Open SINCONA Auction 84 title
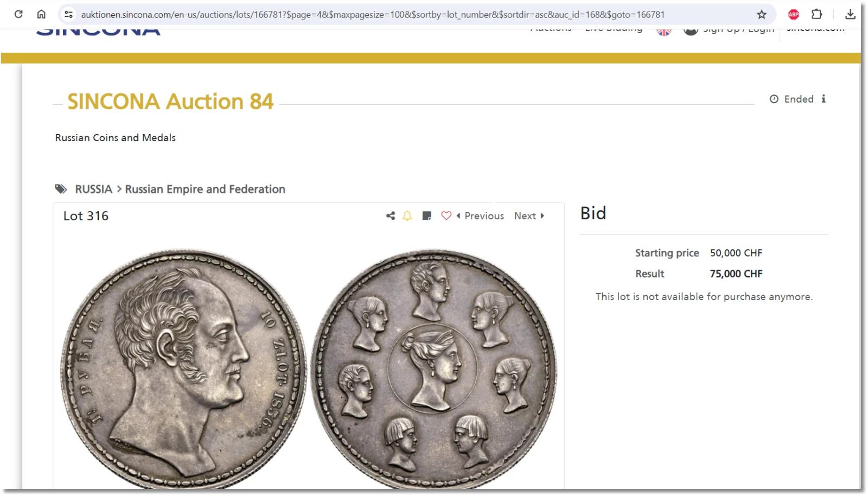Screen dimensions: 868x496 click(x=170, y=101)
